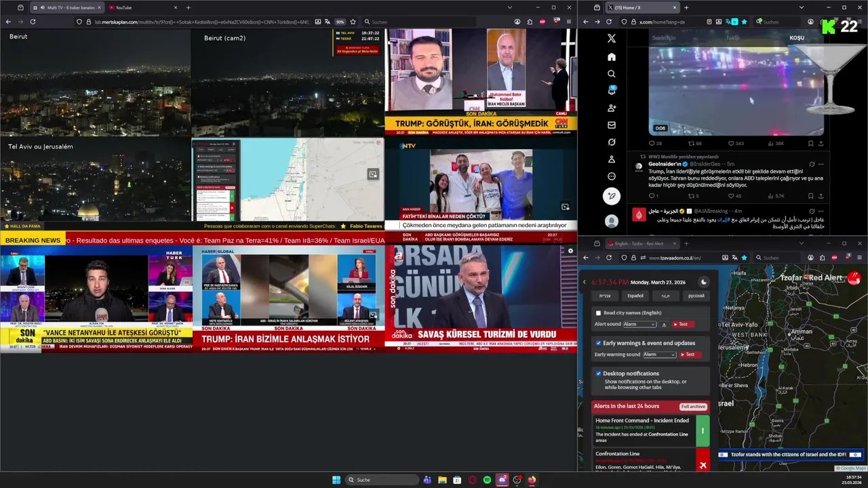Viewport: 868px width, 488px height.
Task: Open Grok icon in X sidebar
Action: point(612,142)
